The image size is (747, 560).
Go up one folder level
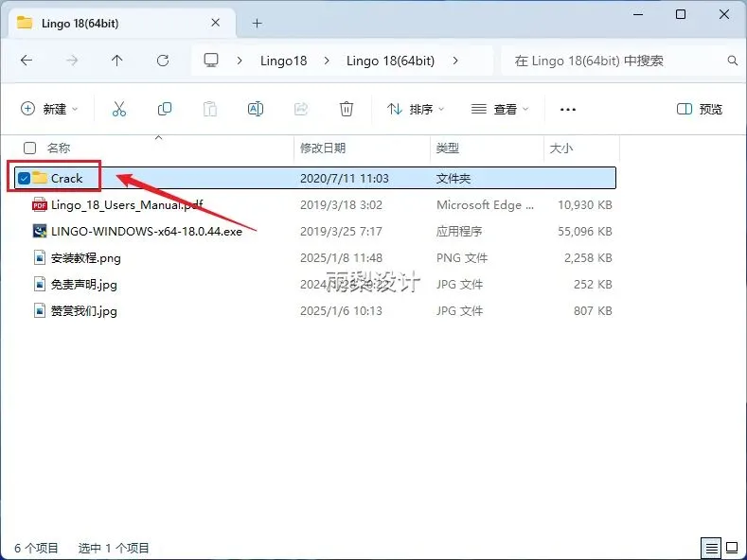coord(116,61)
